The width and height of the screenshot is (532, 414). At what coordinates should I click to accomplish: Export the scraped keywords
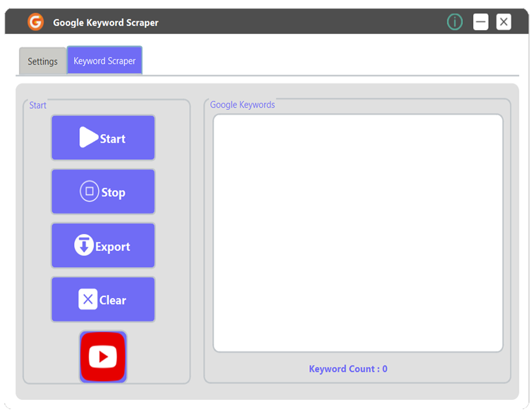coord(103,245)
